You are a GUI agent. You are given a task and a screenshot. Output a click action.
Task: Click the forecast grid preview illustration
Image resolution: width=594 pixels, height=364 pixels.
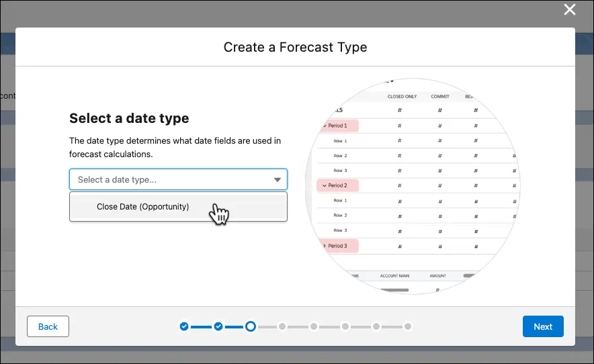pos(413,186)
